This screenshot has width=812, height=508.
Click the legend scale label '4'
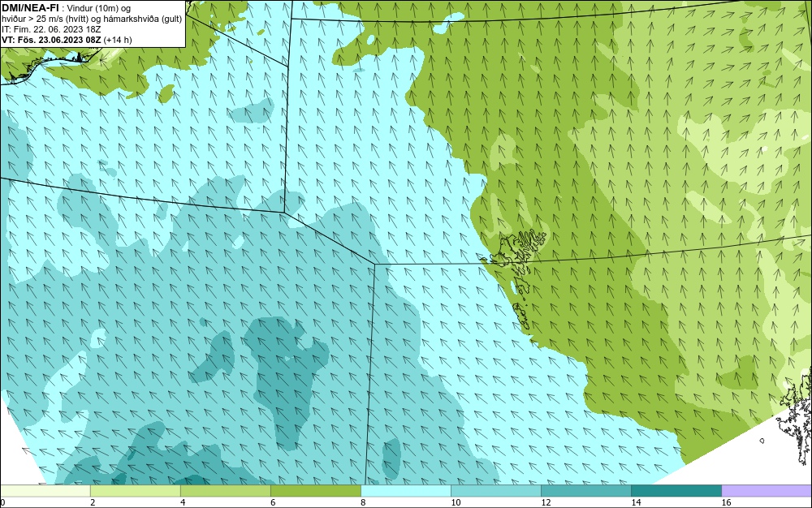[x=183, y=502]
